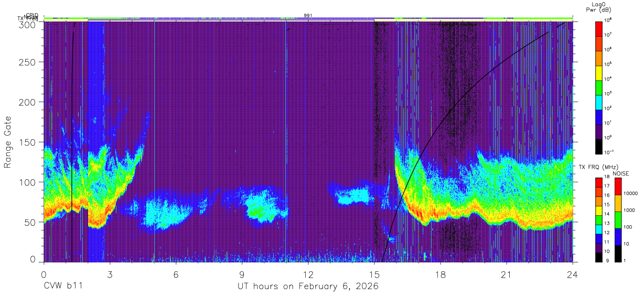The image size is (644, 297).
Task: Click the hour 15 label on the UT axis
Action: pos(374,274)
